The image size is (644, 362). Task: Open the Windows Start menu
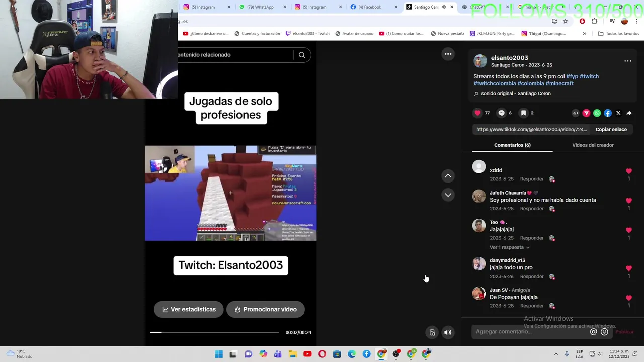219,354
